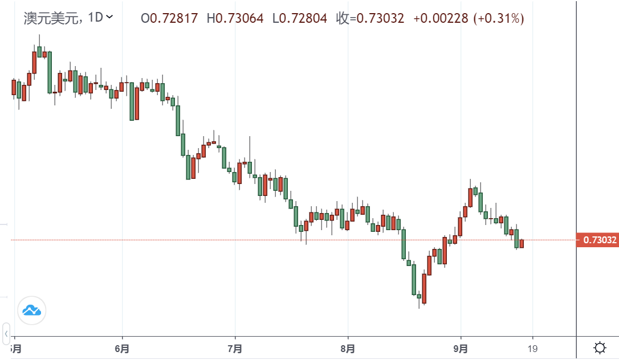Click the red 0.73032 price label

597,240
